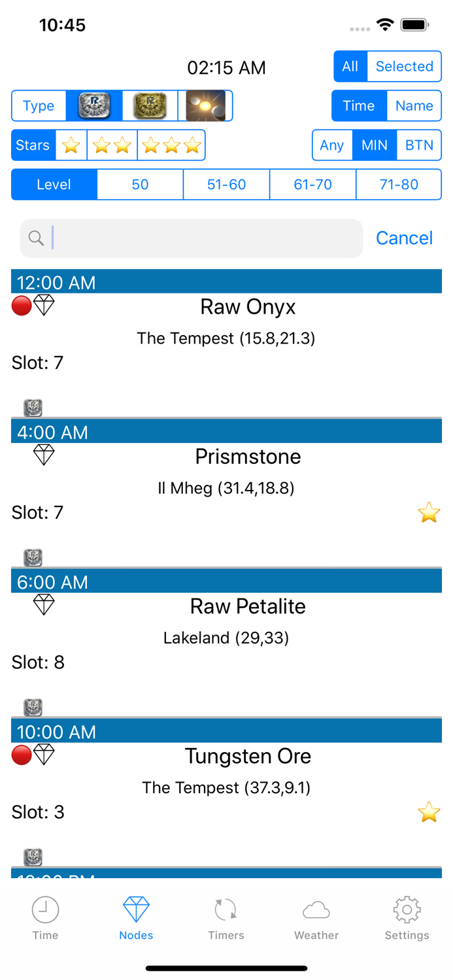Select the sun and moon type icon
The height and width of the screenshot is (980, 453).
coord(205,106)
